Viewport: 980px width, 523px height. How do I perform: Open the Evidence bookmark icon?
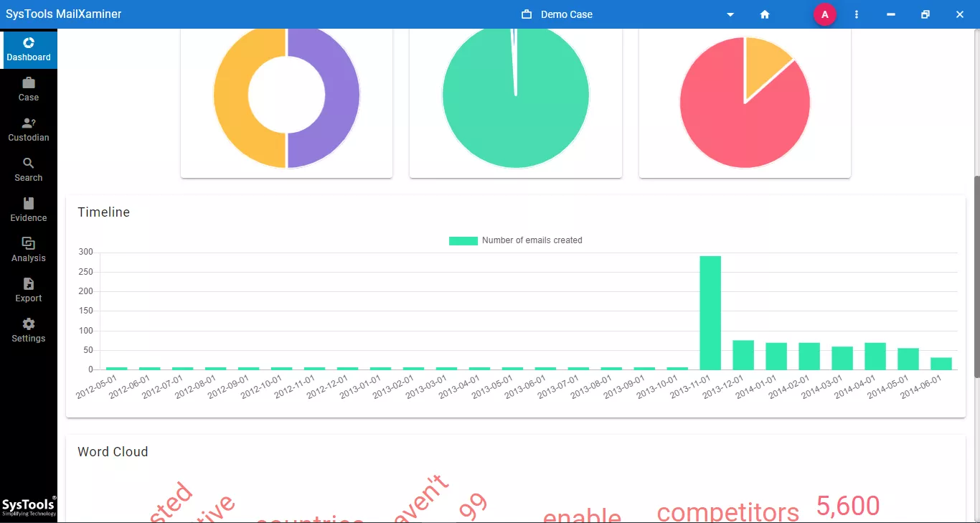[29, 203]
